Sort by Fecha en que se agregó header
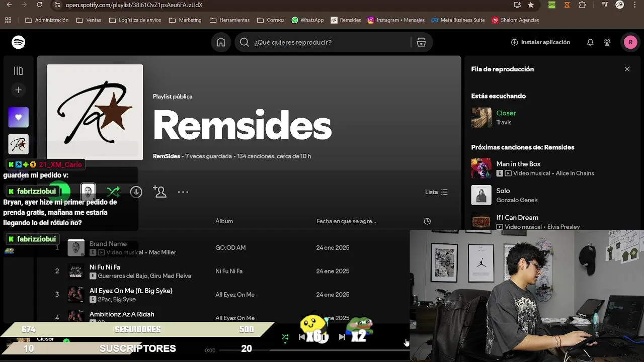Screen dimensions: 644x362 pyautogui.click(x=346, y=221)
